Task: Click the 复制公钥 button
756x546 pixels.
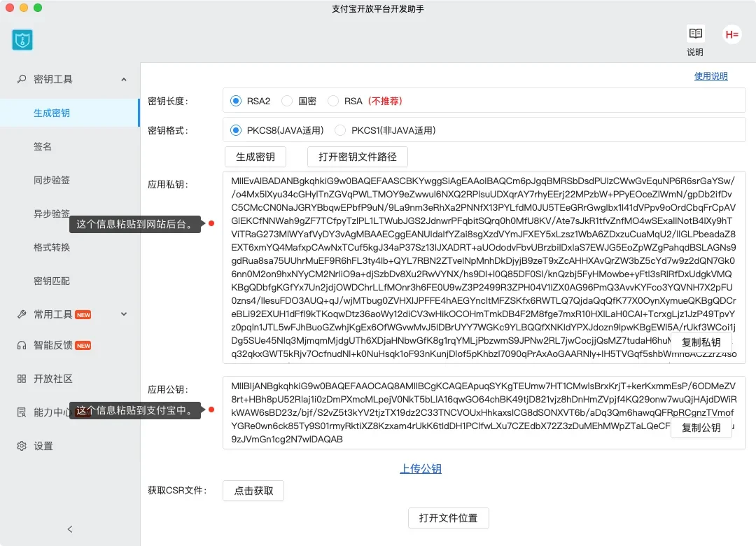Action: click(x=701, y=428)
